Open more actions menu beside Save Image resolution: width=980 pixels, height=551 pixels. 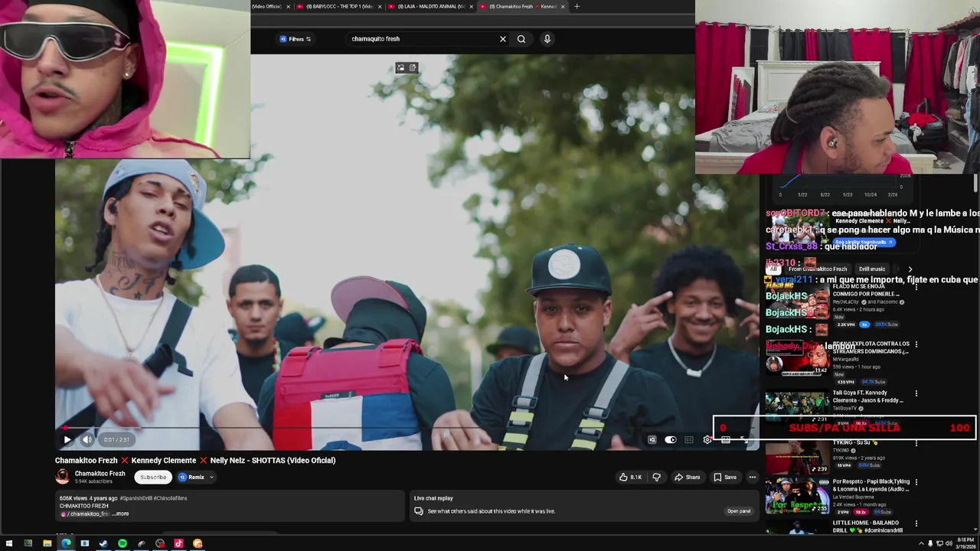coord(752,477)
